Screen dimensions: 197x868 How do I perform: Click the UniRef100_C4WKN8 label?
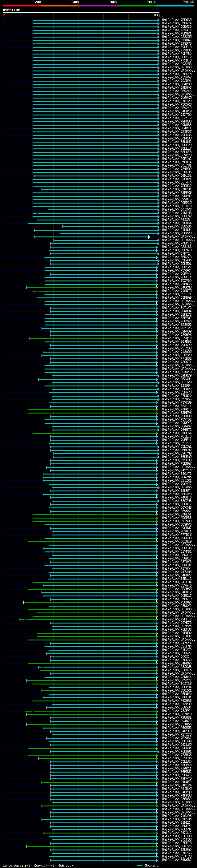176,287
